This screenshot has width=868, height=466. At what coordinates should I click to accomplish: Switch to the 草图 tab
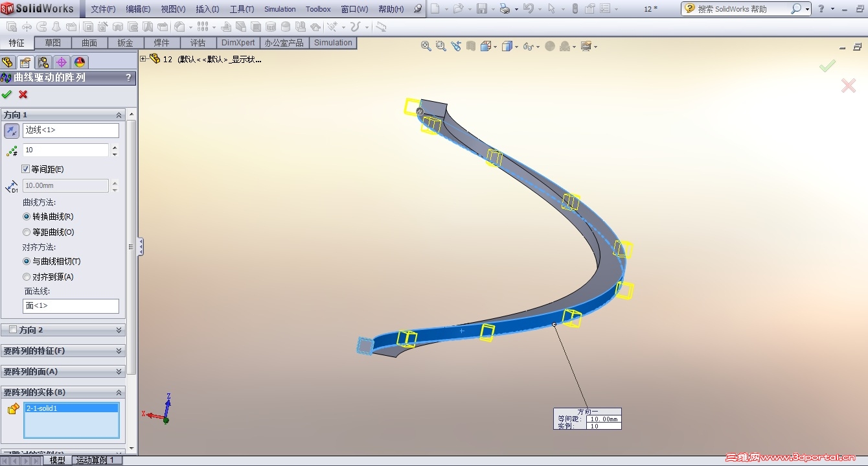point(52,43)
